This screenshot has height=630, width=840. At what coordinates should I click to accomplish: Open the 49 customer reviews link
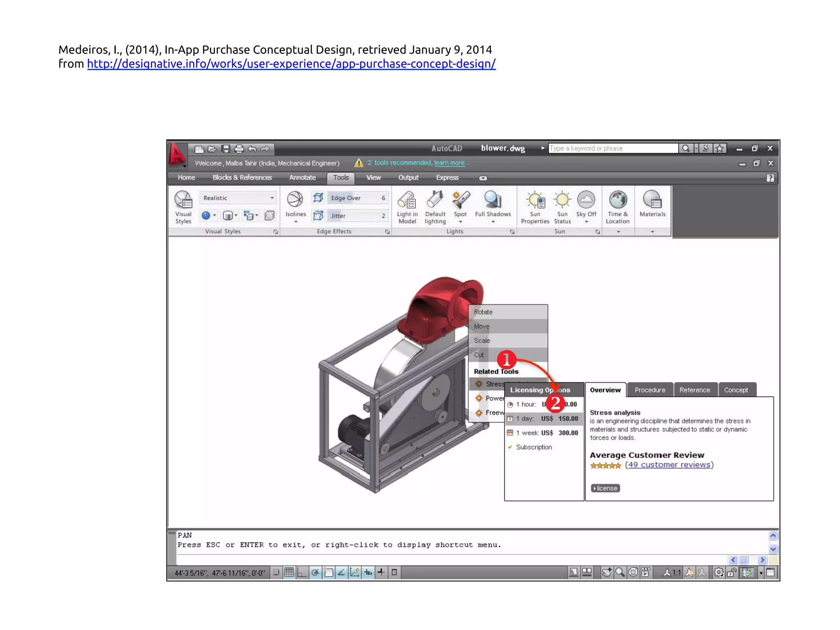click(x=669, y=465)
